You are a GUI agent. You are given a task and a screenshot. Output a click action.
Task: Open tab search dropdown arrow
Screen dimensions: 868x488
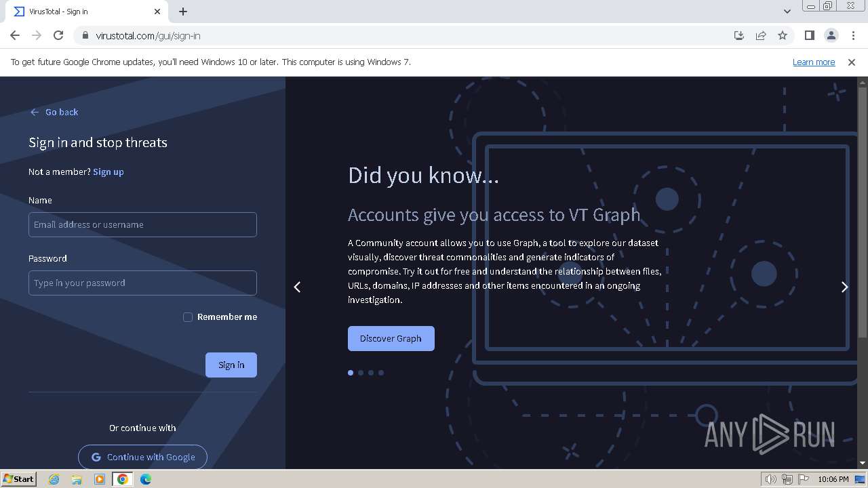(x=787, y=12)
